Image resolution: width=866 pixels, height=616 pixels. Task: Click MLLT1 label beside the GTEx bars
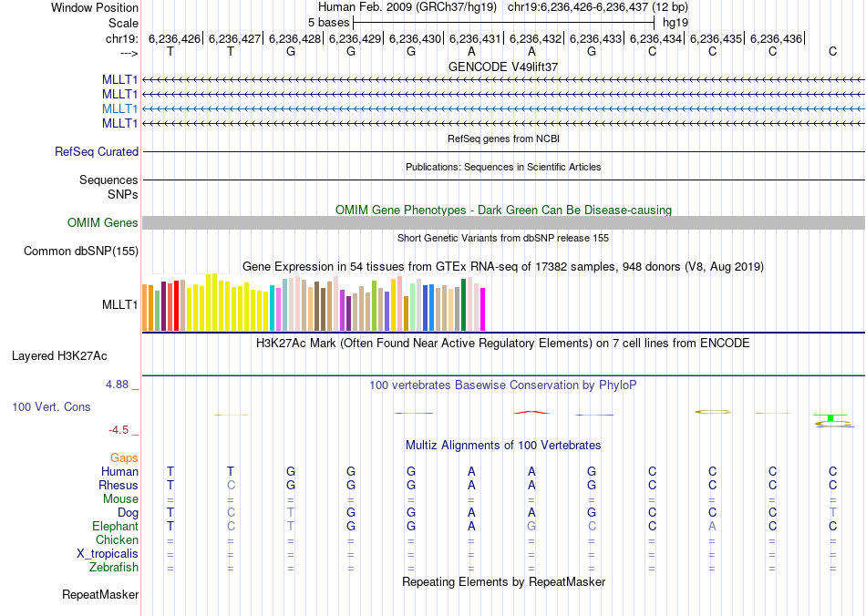[119, 304]
